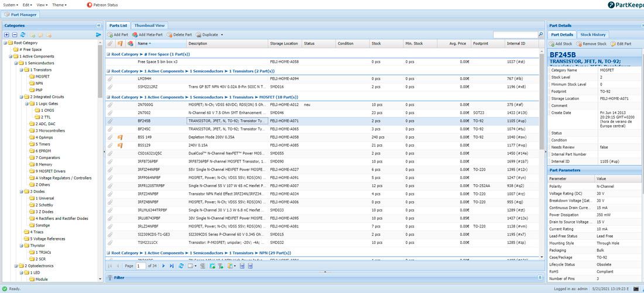Expand all categories with the plus icon

click(6, 35)
